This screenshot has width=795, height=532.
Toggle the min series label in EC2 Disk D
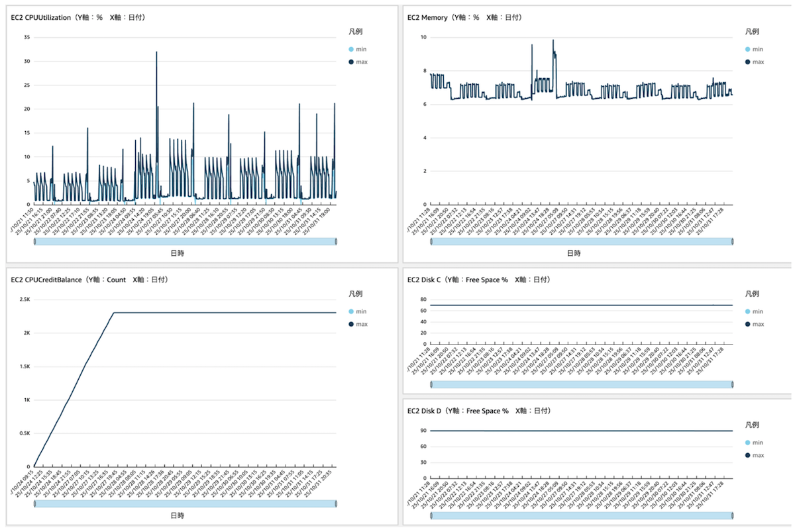click(758, 443)
